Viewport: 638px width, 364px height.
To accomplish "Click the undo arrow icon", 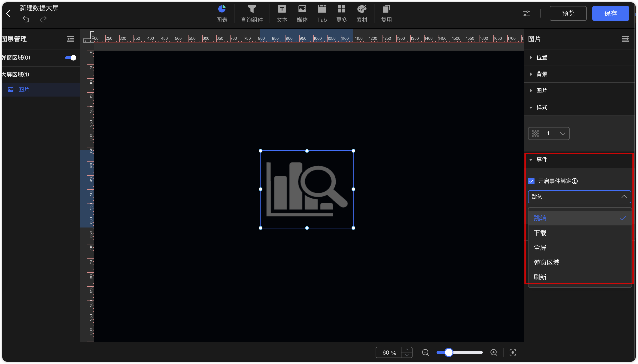I will click(26, 19).
